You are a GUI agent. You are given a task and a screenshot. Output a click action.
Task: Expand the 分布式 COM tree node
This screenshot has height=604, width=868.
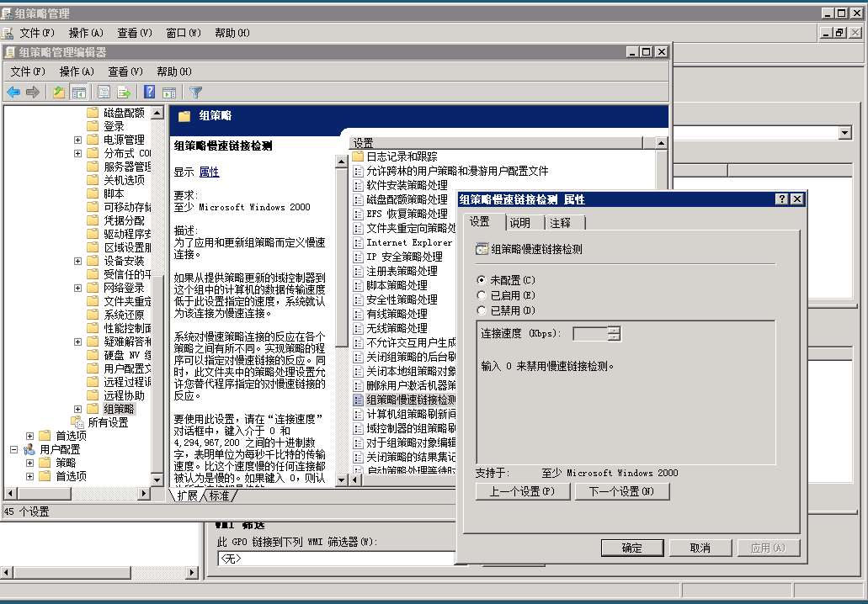[x=78, y=153]
